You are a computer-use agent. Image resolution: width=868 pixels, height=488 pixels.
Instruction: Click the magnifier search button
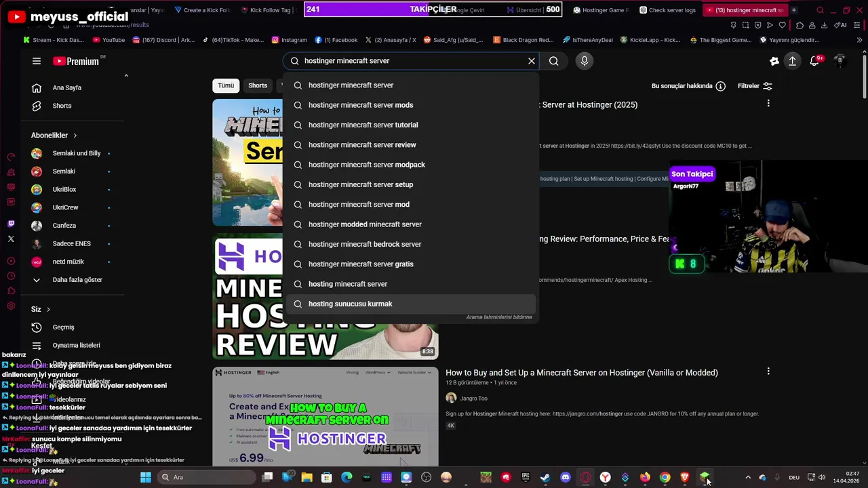pyautogui.click(x=554, y=61)
